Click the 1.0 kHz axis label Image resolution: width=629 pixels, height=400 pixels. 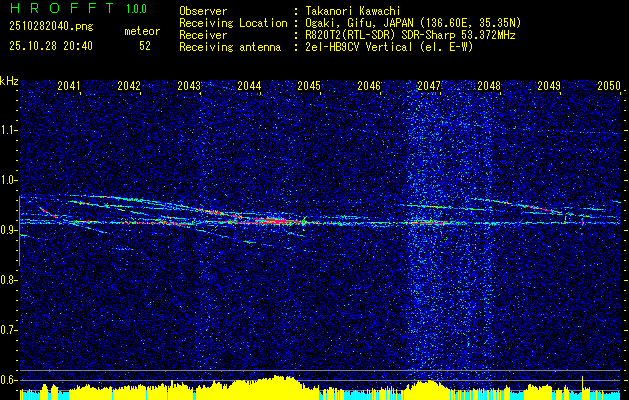[8, 181]
